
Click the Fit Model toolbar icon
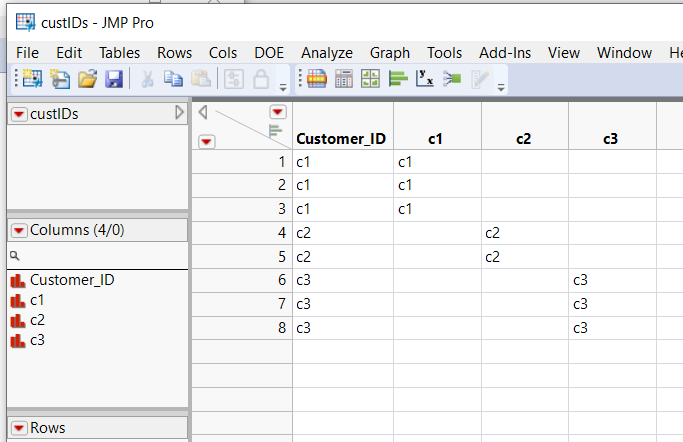tap(451, 79)
